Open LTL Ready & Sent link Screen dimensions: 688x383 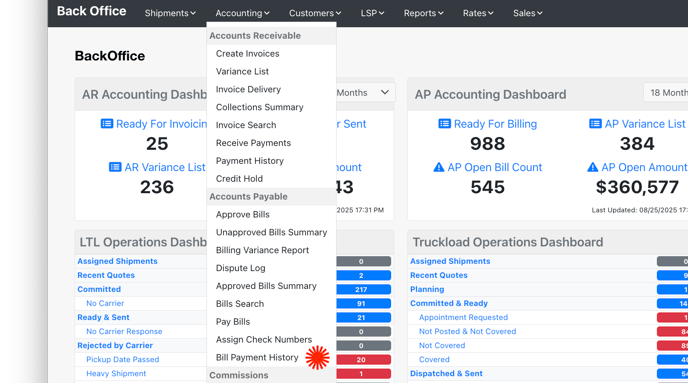(103, 317)
